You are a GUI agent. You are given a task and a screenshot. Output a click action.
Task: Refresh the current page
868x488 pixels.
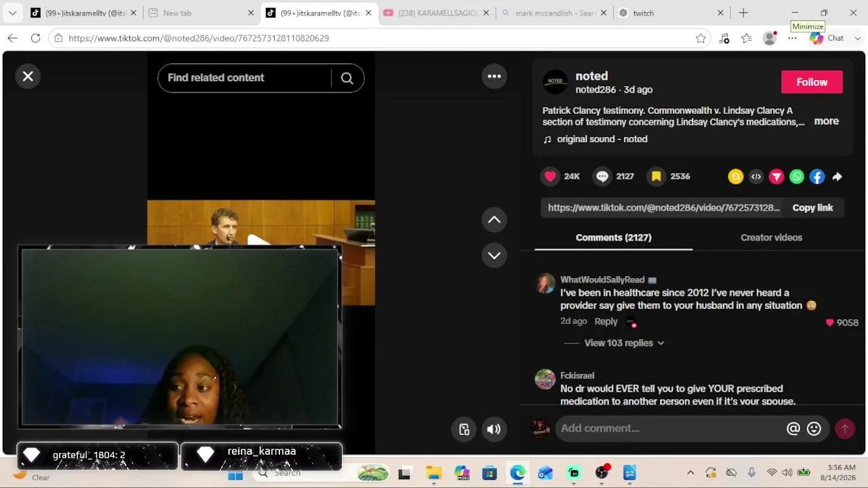click(35, 39)
